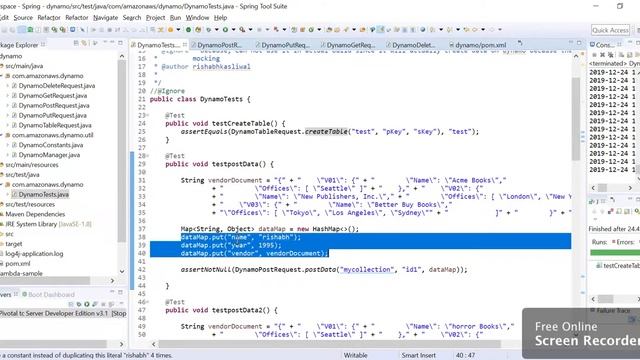The image size is (640, 360).
Task: Minimize the Package Explorer view
Action: (112, 42)
